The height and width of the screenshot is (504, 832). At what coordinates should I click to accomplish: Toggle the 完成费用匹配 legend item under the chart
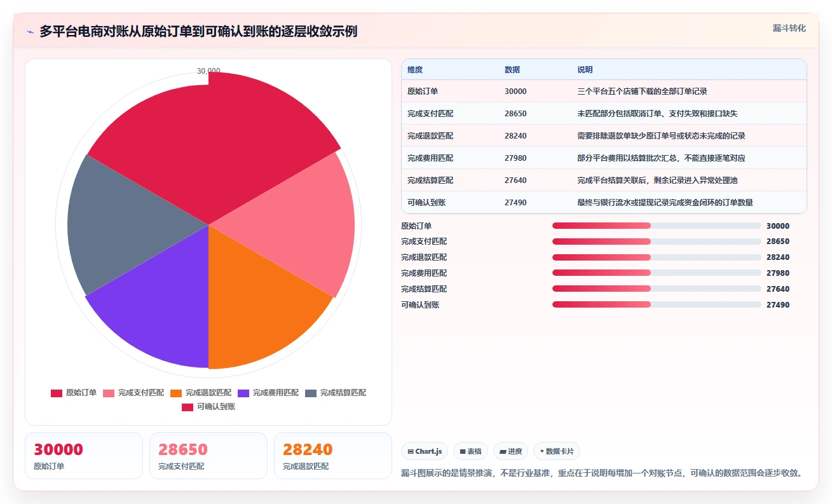pyautogui.click(x=268, y=393)
